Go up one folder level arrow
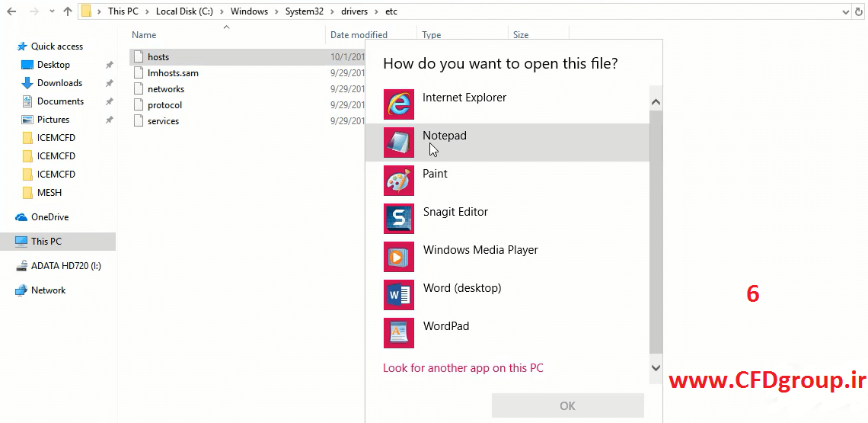This screenshot has height=423, width=868. click(x=68, y=11)
